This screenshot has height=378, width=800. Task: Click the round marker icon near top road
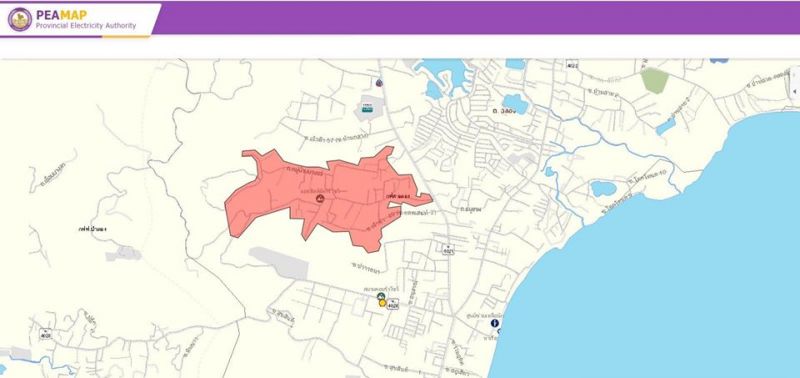[x=379, y=83]
